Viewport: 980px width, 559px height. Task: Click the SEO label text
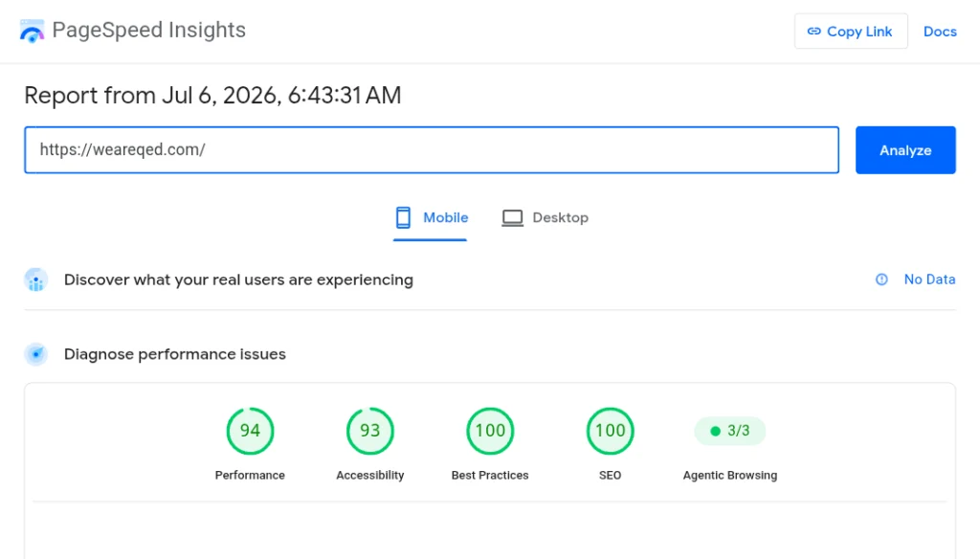(x=610, y=475)
